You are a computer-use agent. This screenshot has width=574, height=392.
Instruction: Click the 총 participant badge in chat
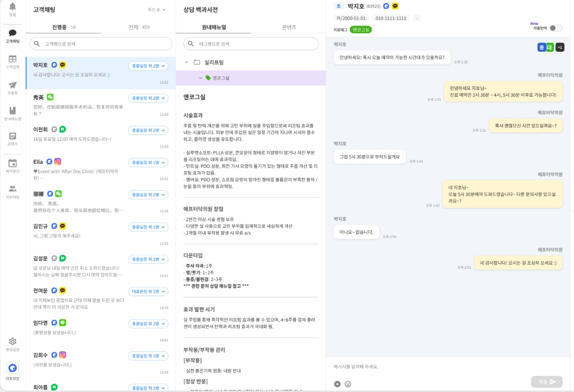coord(541,47)
